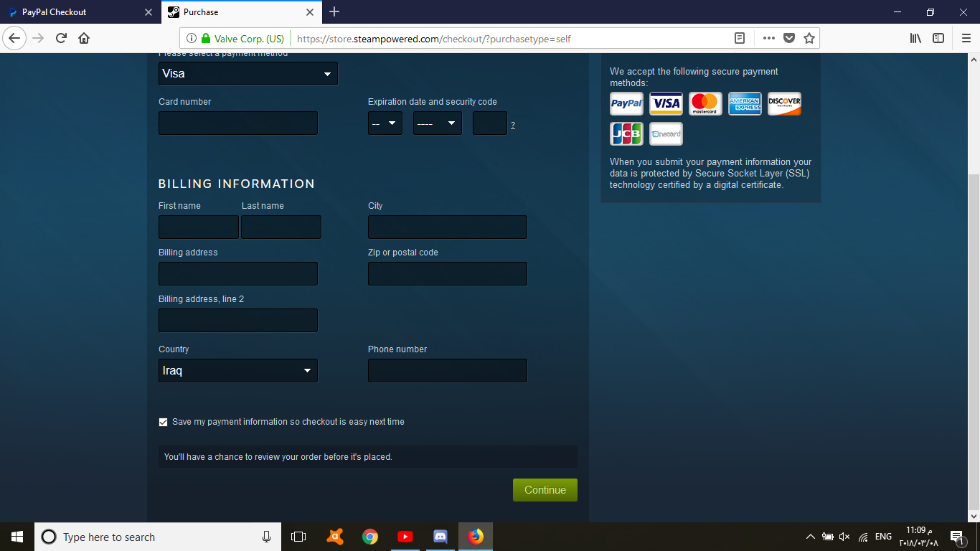The image size is (980, 551).
Task: Switch to the PayPal Checkout tab
Action: (79, 12)
